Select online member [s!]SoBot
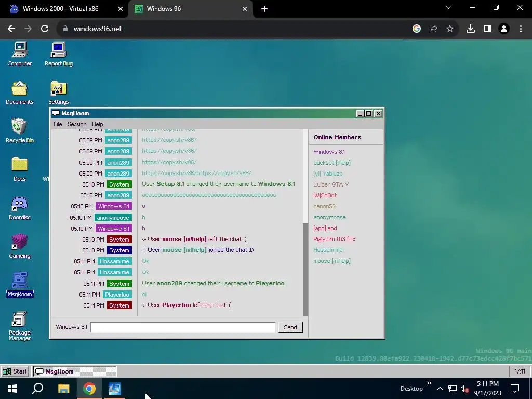532x399 pixels. click(325, 195)
